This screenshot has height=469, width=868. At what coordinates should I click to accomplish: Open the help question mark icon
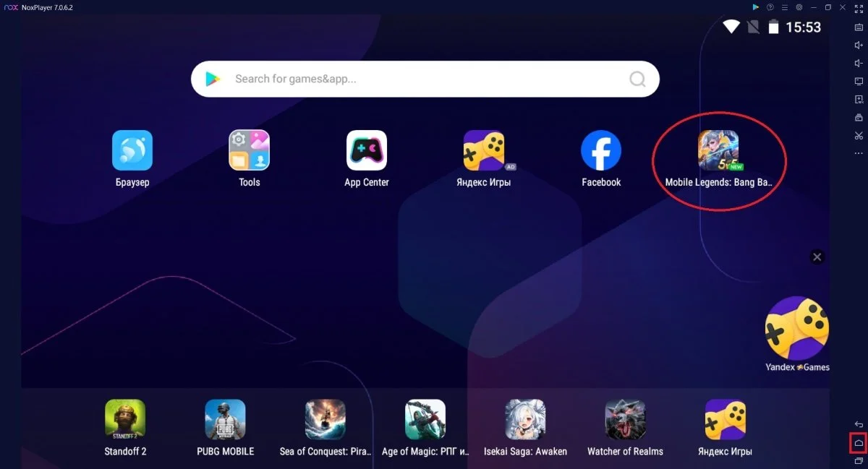pyautogui.click(x=770, y=7)
